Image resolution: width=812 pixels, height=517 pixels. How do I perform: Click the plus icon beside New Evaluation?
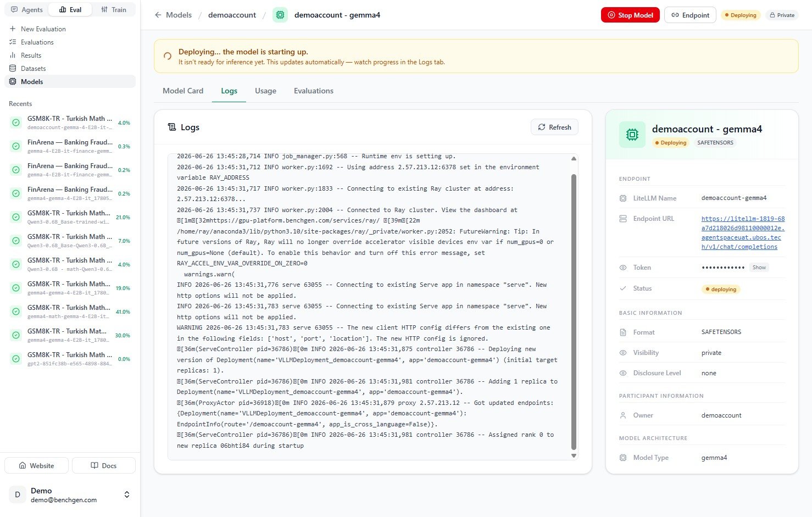pos(13,29)
